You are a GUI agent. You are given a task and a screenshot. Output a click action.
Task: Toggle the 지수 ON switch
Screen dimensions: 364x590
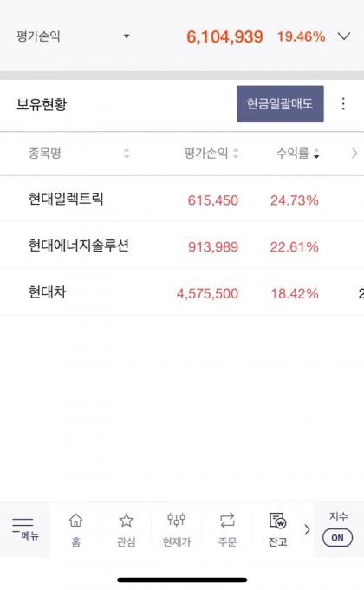pyautogui.click(x=338, y=538)
